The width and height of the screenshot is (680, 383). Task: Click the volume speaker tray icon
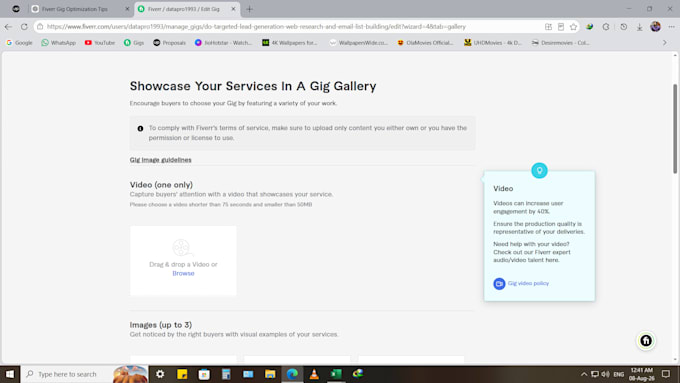tap(605, 374)
